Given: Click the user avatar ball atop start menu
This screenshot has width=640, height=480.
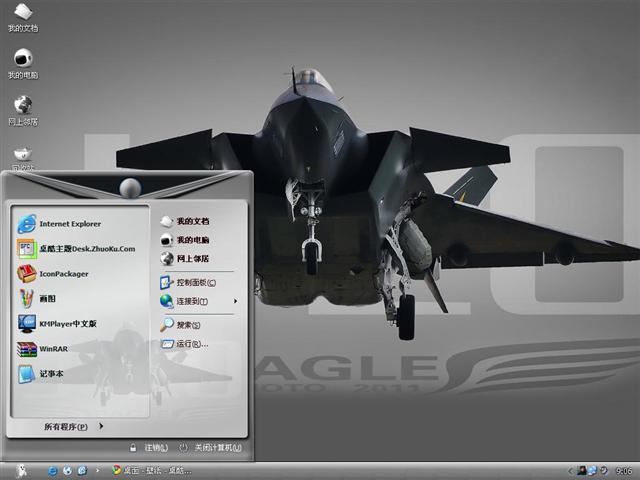Looking at the screenshot, I should [130, 188].
